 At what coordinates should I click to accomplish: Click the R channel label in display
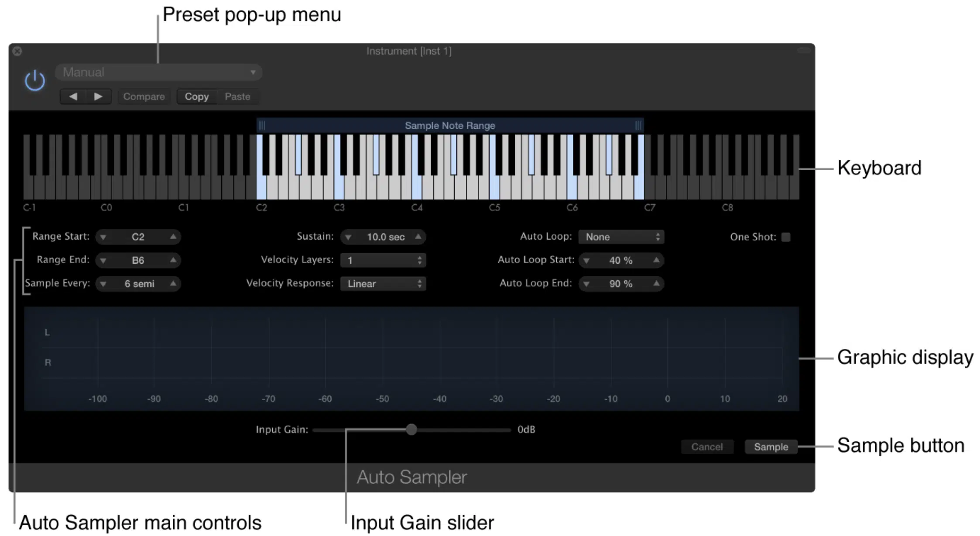48,363
